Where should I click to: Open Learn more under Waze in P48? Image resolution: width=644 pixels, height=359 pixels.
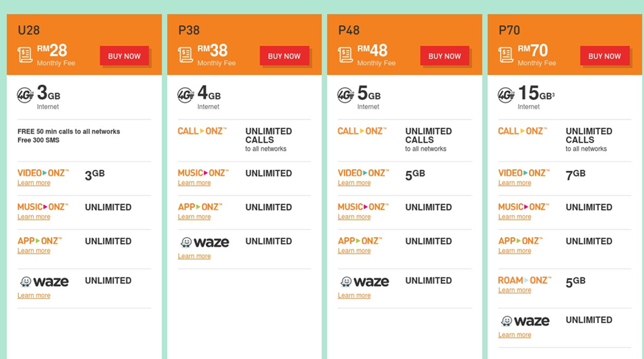[x=354, y=295]
